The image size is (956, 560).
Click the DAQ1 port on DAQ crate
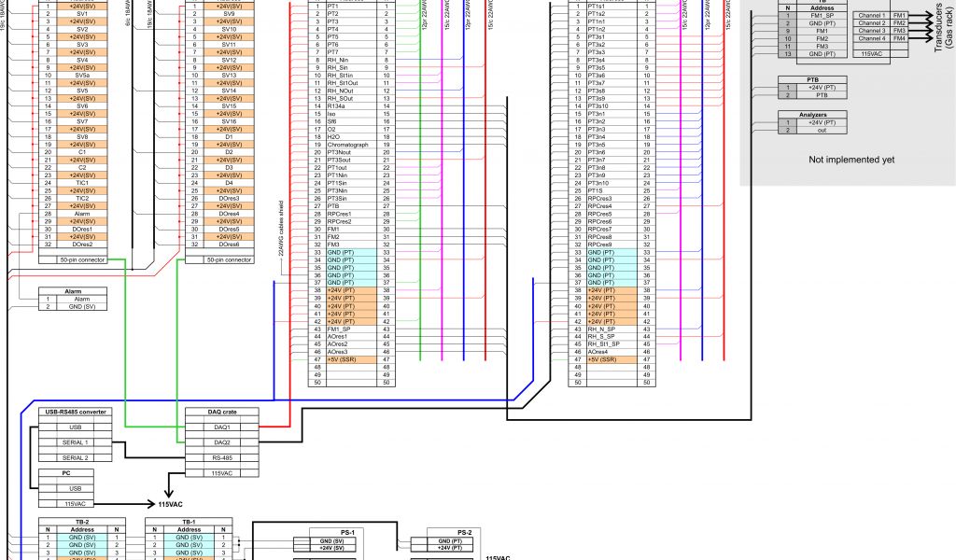coord(222,427)
